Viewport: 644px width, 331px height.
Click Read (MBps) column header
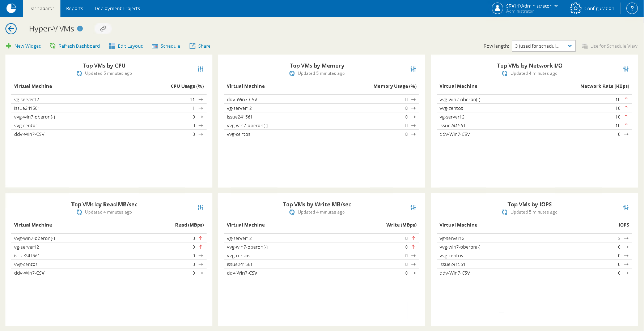coord(190,225)
